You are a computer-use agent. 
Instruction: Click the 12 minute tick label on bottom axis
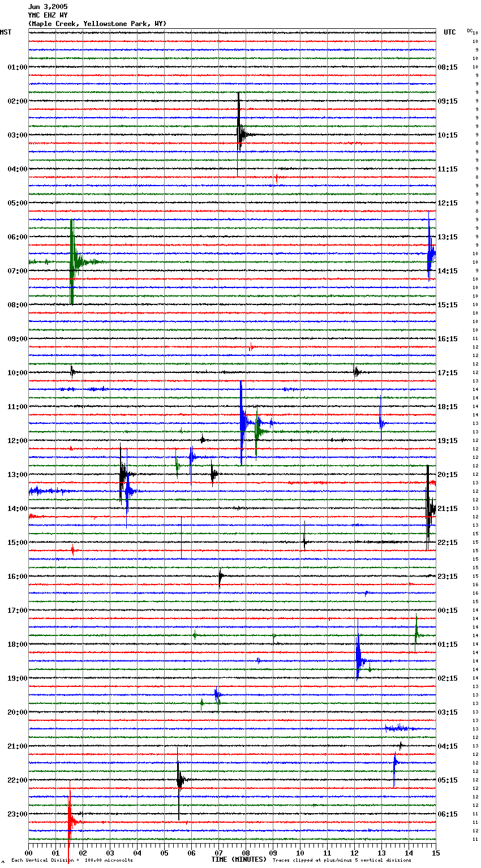tap(354, 853)
